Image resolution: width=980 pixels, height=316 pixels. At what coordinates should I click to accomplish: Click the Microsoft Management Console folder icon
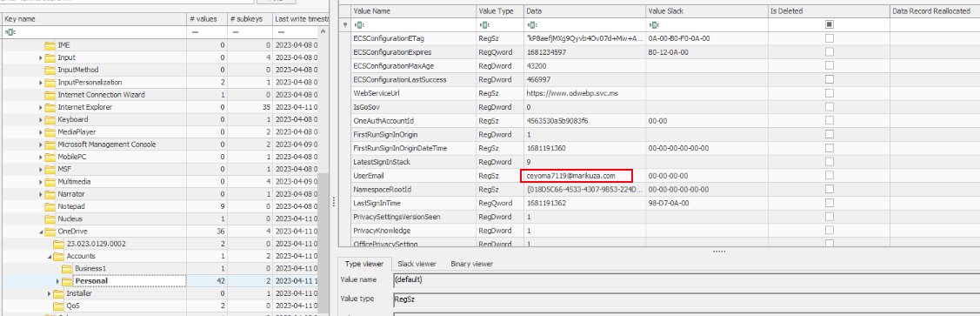tap(50, 145)
